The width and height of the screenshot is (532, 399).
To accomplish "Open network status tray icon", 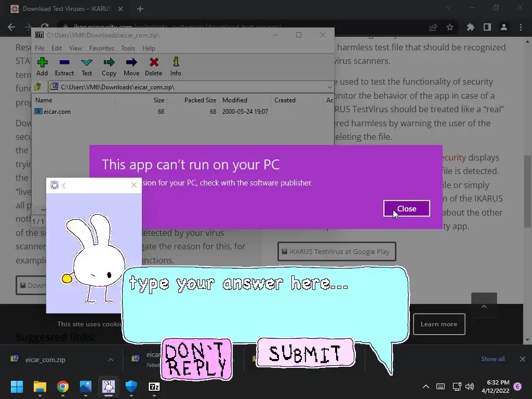I will tap(457, 387).
